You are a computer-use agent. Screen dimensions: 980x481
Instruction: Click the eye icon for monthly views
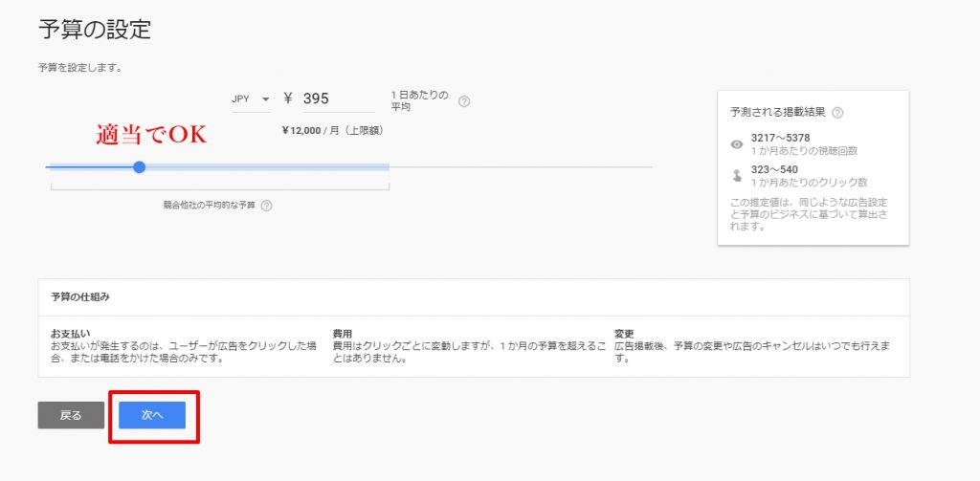click(737, 144)
